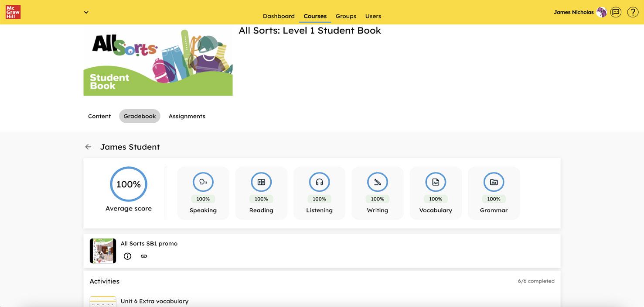Copy link icon for All Sorts SB1 promo
This screenshot has height=307, width=644.
coord(144,256)
